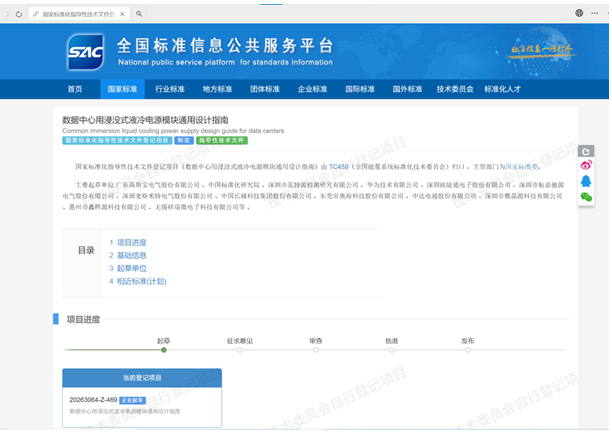This screenshot has height=432, width=612.
Task: Open the 行业标准 navigation item
Action: [x=170, y=89]
